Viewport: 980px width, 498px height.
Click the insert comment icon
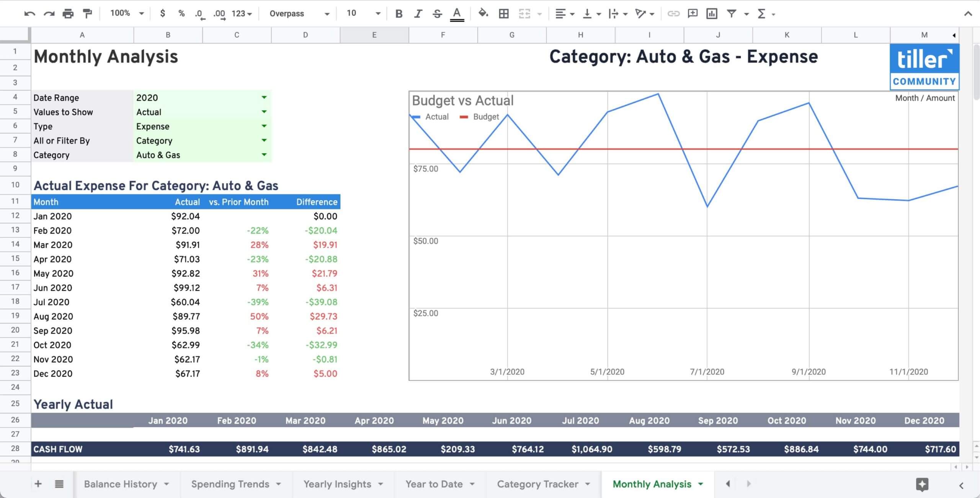pyautogui.click(x=693, y=14)
